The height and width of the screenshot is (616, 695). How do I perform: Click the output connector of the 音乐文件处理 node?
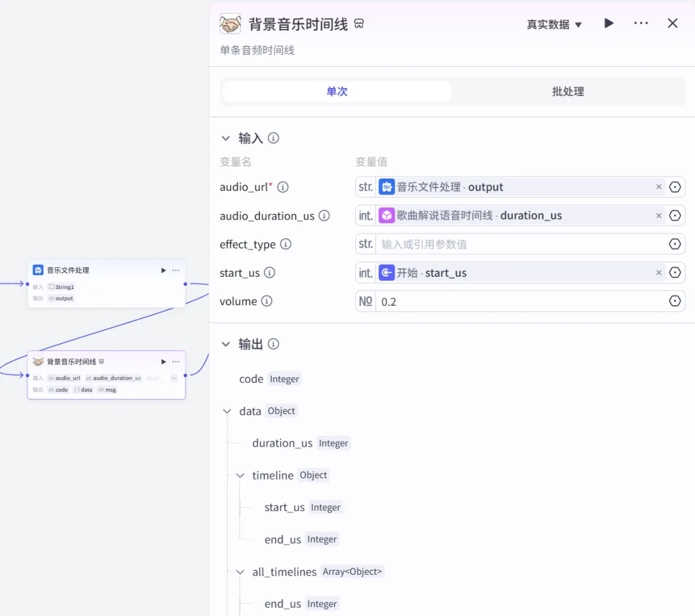(185, 284)
